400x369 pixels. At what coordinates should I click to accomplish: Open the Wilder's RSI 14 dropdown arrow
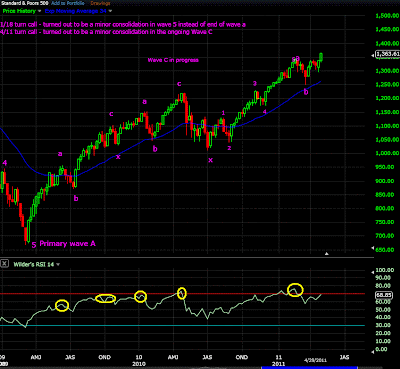pos(58,265)
